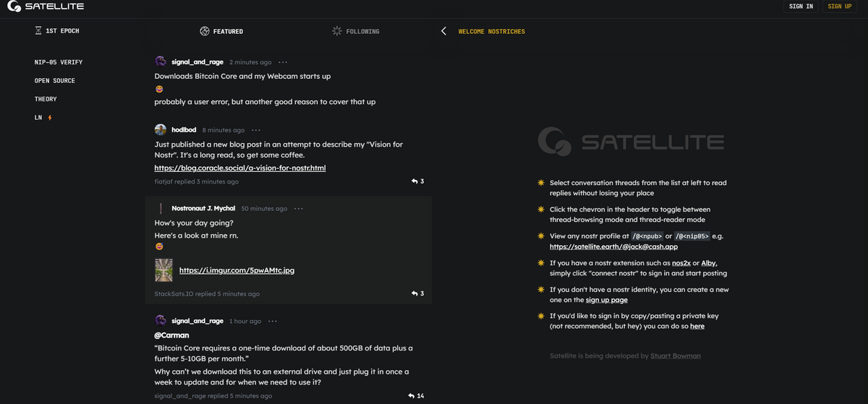Click the Sign In button
Viewport: 868px width, 404px height.
pos(801,7)
